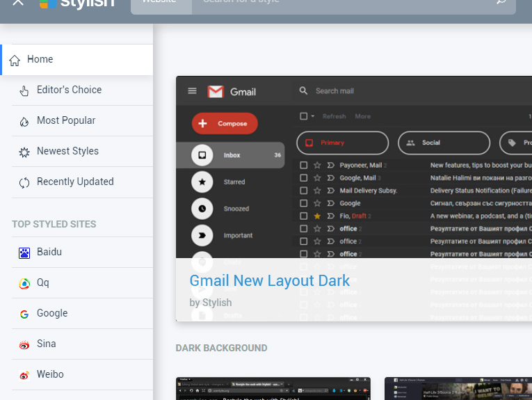Check the Payoneer, Mail row checkbox

[304, 166]
